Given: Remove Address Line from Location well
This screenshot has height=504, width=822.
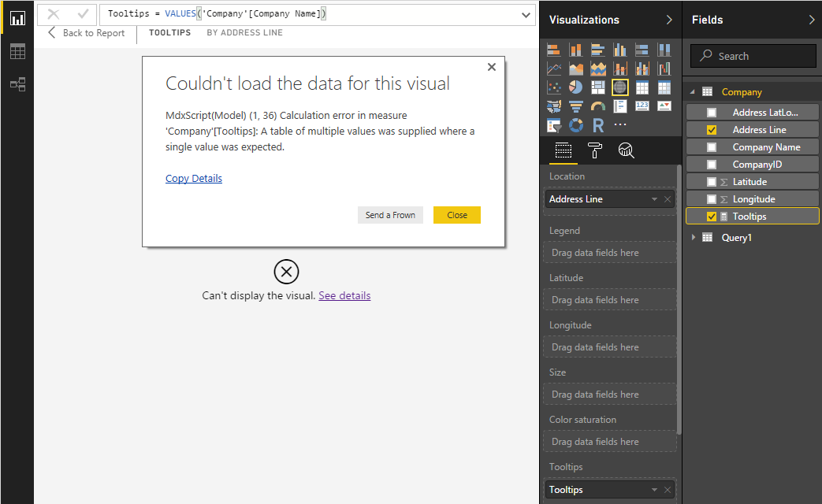Looking at the screenshot, I should 668,199.
